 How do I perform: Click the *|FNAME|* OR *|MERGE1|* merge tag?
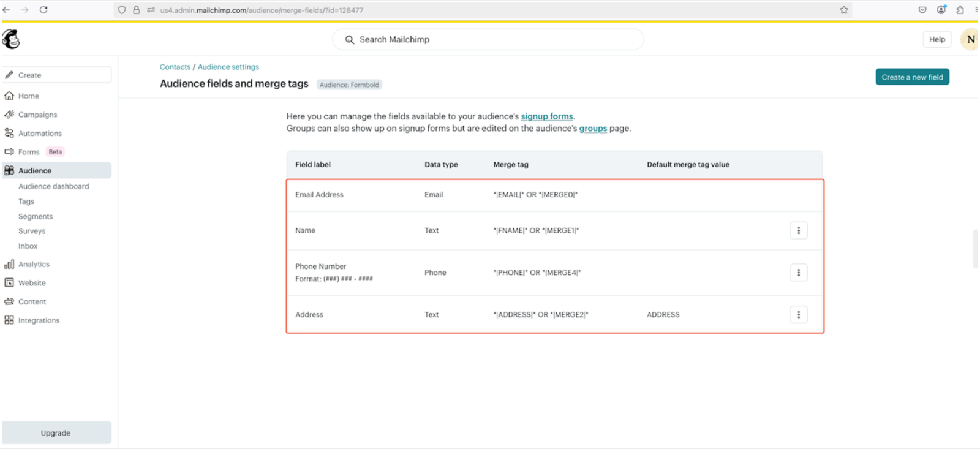(536, 231)
